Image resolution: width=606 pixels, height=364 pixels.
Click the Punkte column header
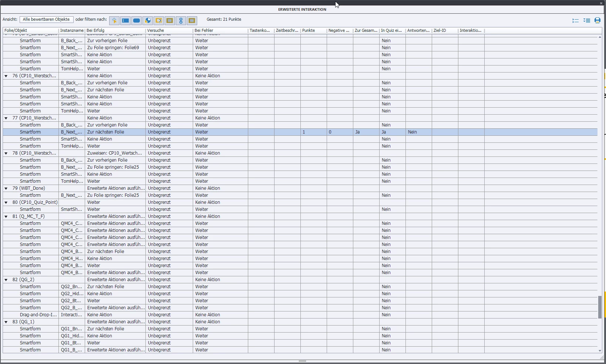(313, 30)
